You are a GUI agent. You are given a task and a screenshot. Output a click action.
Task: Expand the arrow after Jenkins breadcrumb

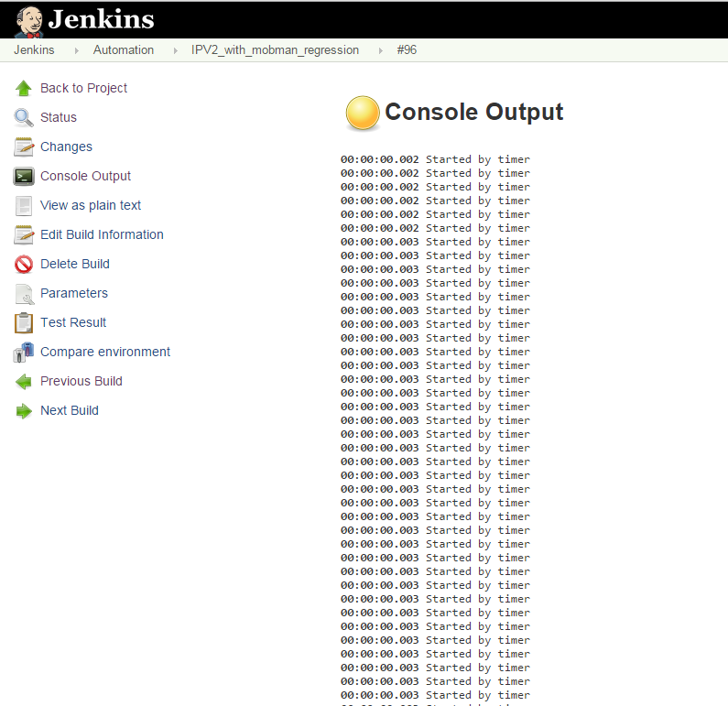(77, 50)
